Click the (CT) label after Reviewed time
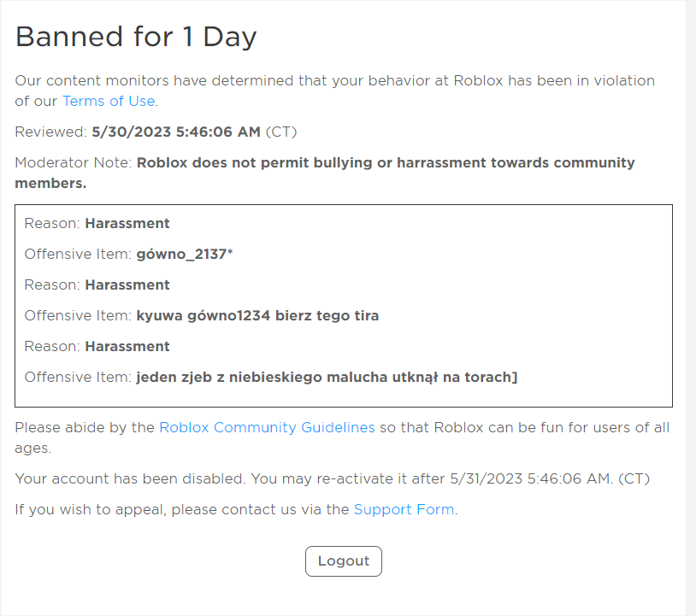This screenshot has width=696, height=616. (x=281, y=132)
